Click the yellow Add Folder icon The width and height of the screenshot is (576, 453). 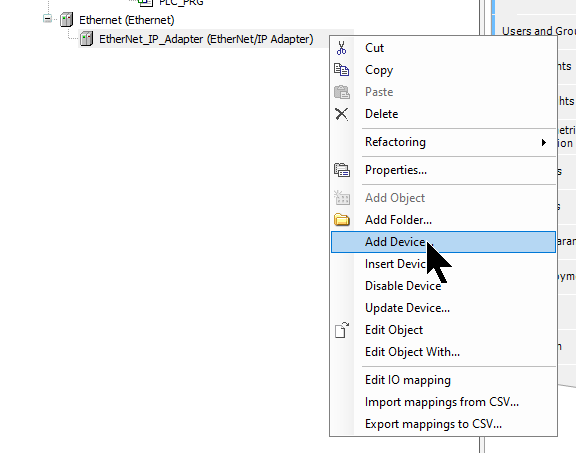tap(342, 220)
